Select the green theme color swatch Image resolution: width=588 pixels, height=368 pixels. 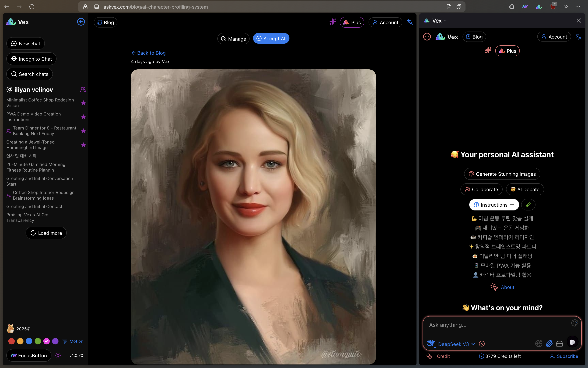(38, 341)
